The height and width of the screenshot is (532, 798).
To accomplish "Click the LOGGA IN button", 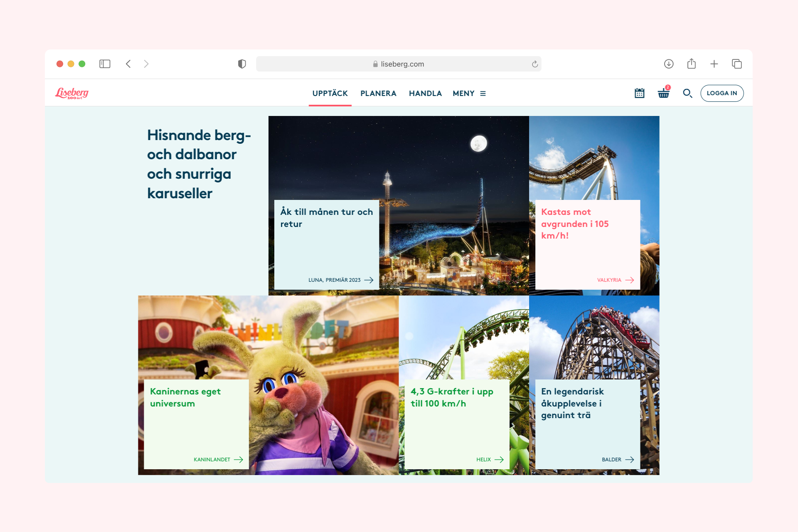I will coord(722,93).
